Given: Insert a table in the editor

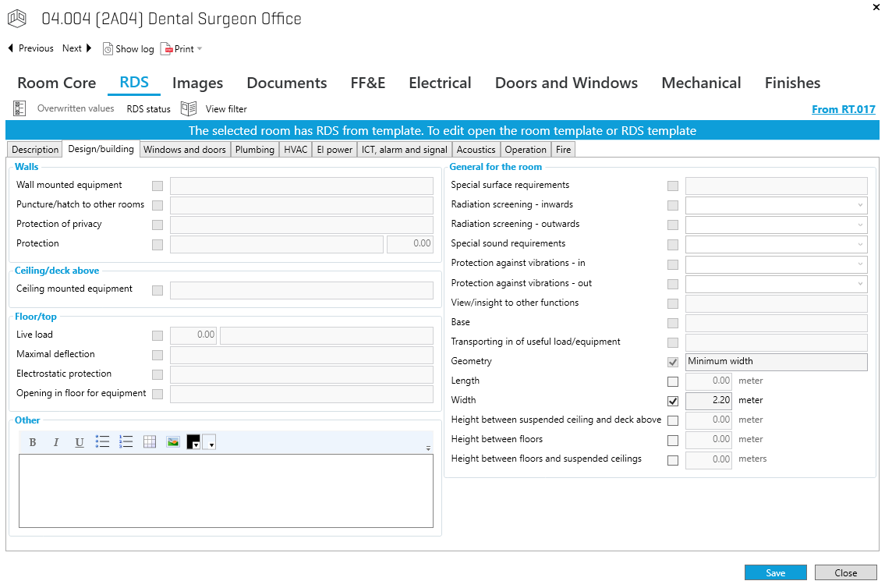Looking at the screenshot, I should tap(150, 442).
